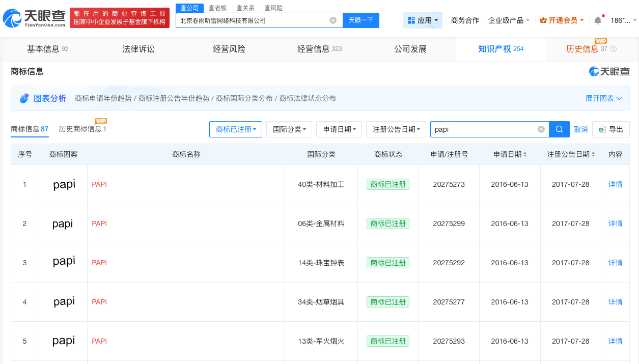Screen dimensions: 639x364
Task: Click the magnifier search icon beside papi input
Action: pos(559,129)
